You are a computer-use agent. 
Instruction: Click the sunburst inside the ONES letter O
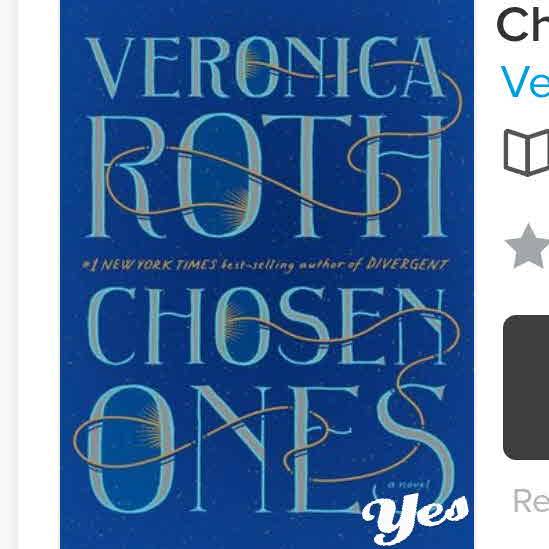150,427
